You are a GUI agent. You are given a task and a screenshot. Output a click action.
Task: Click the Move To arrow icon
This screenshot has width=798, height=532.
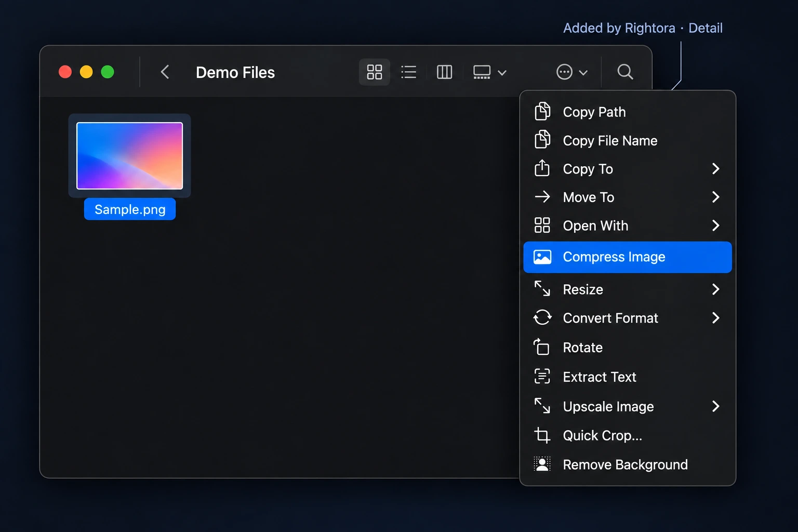pos(542,197)
